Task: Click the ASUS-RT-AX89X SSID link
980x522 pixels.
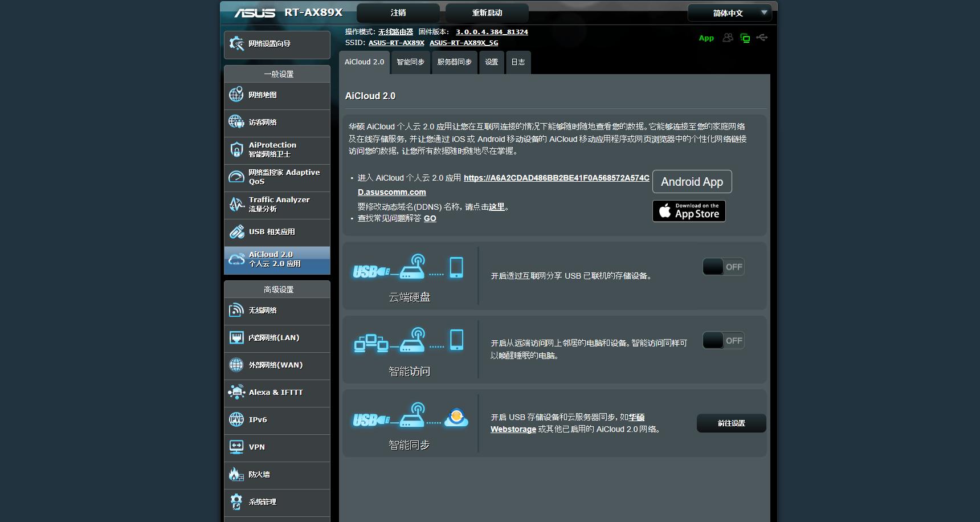Action: 396,43
